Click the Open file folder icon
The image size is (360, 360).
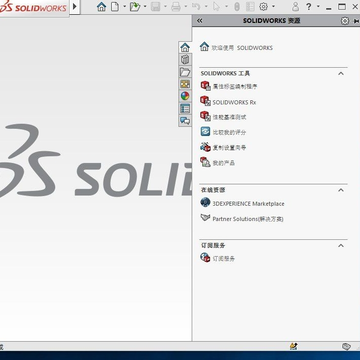coord(135,7)
